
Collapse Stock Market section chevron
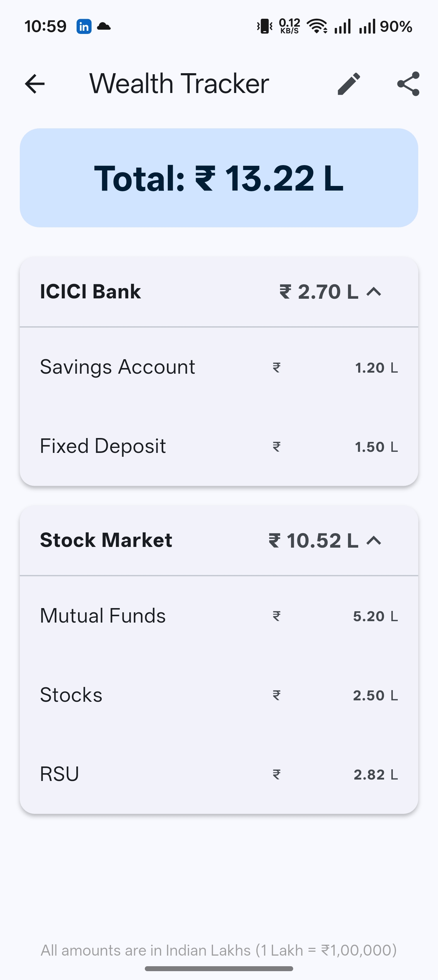point(374,541)
